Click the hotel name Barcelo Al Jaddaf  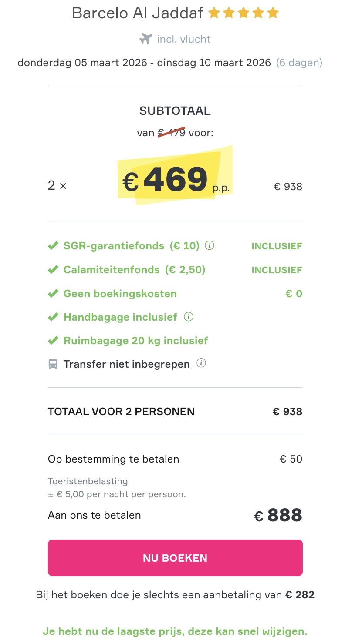coord(138,13)
